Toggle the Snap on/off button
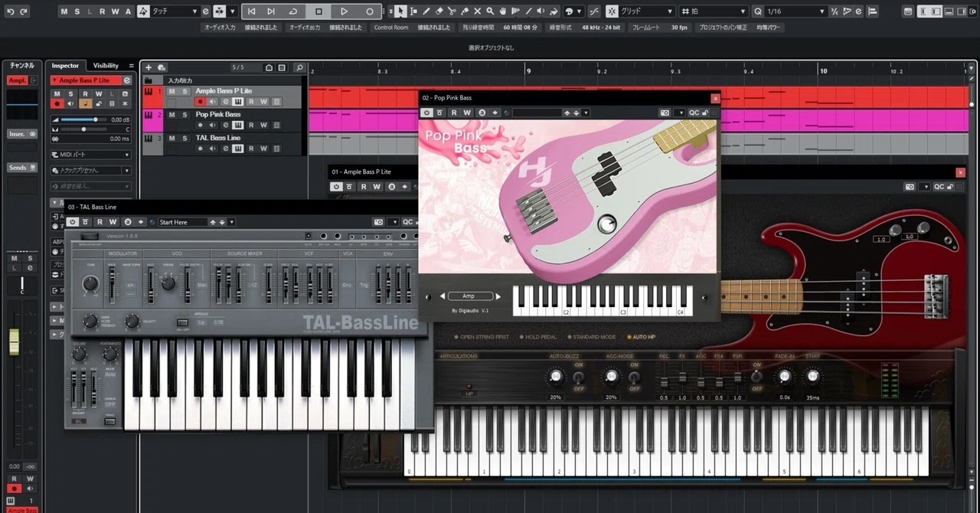The height and width of the screenshot is (513, 980). 613,11
